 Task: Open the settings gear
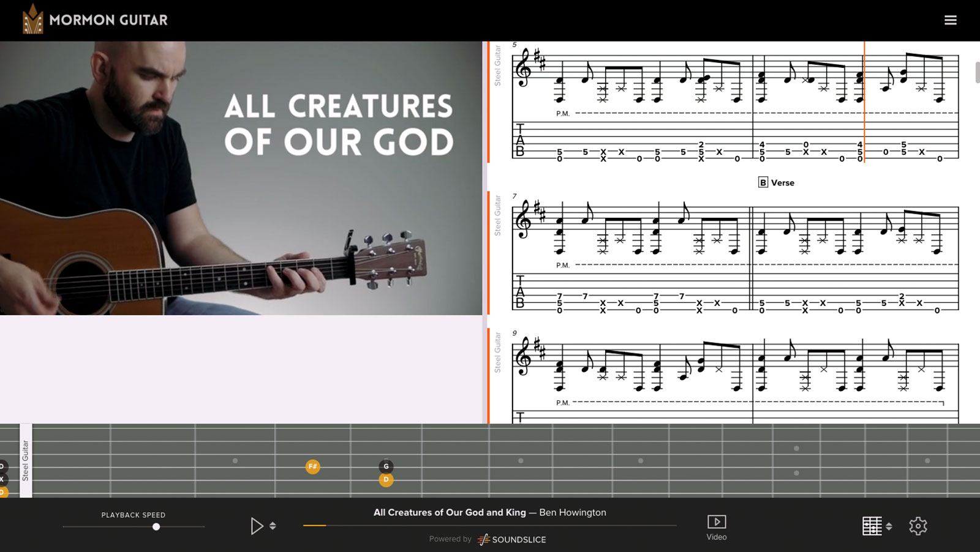pos(918,526)
